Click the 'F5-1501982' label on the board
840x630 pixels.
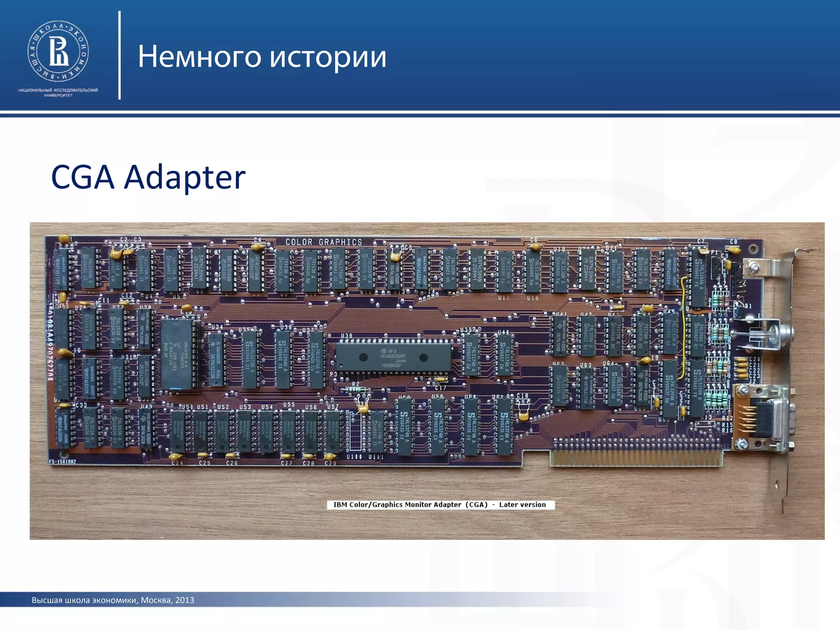62,462
